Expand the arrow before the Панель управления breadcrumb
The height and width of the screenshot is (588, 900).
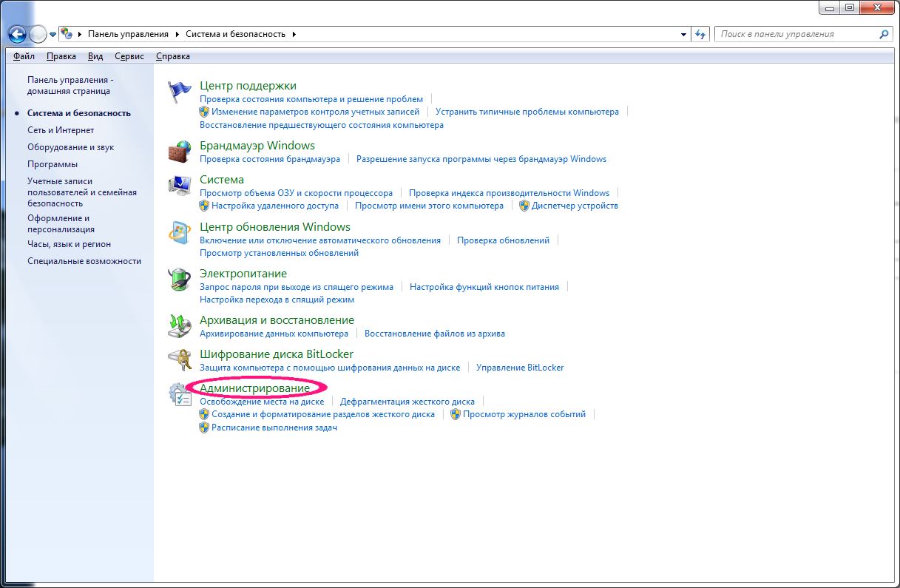click(x=81, y=34)
